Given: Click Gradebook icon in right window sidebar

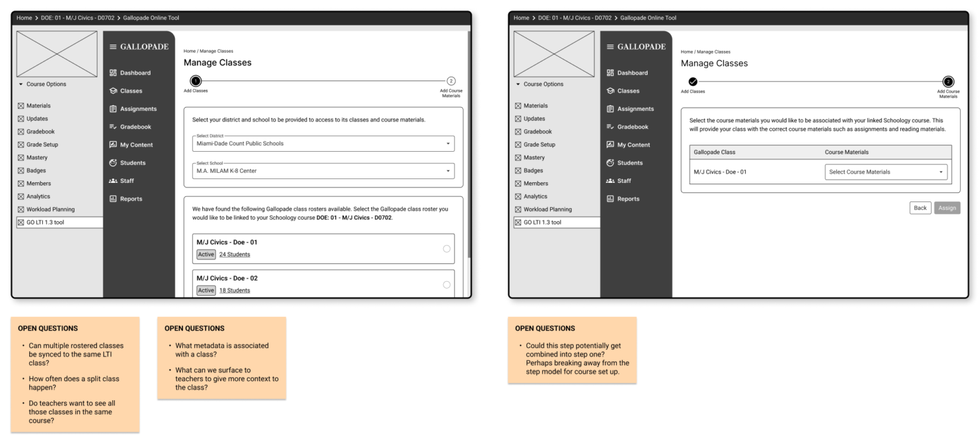Looking at the screenshot, I should (x=610, y=127).
